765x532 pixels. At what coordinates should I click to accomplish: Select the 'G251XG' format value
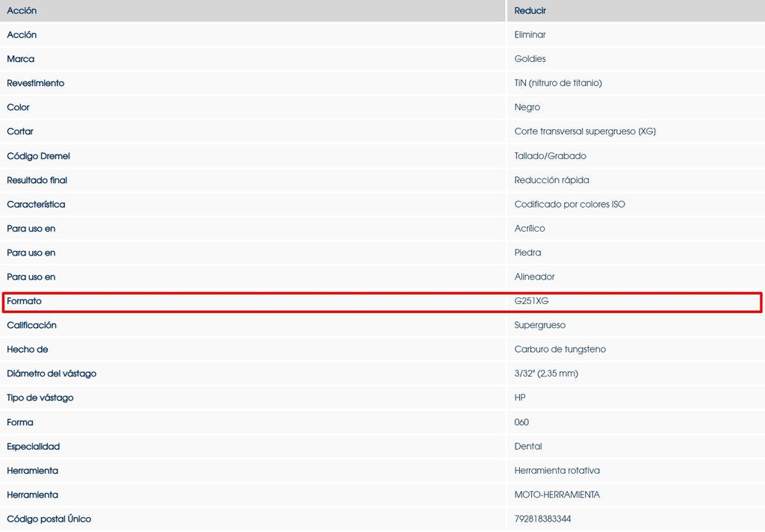point(532,301)
